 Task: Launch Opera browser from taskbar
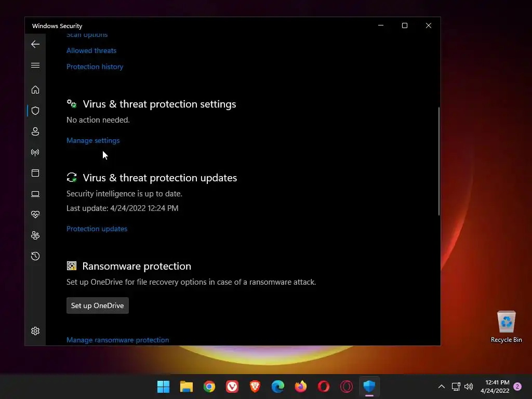click(323, 387)
